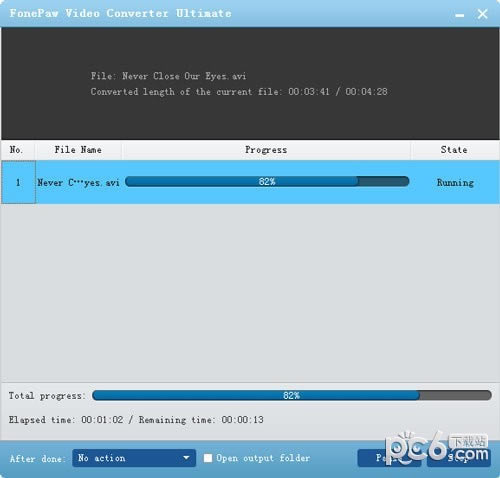Image resolution: width=500 pixels, height=478 pixels.
Task: Click row number 1 cell
Action: pyautogui.click(x=18, y=182)
